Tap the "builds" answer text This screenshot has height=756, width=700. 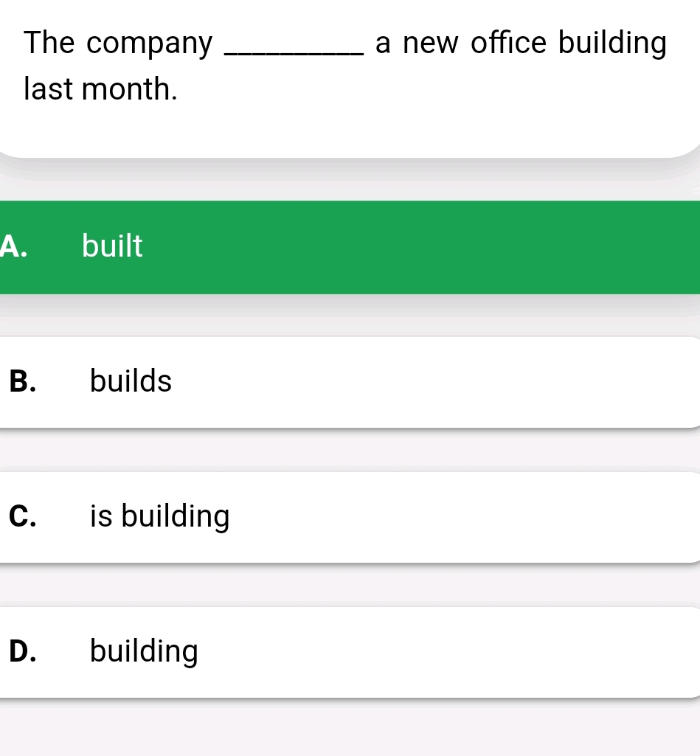[x=131, y=381]
